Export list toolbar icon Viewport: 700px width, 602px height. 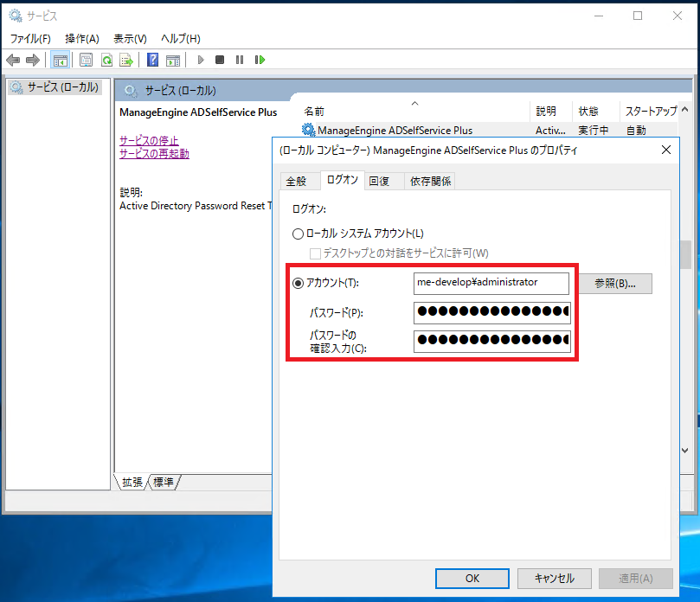click(x=126, y=60)
